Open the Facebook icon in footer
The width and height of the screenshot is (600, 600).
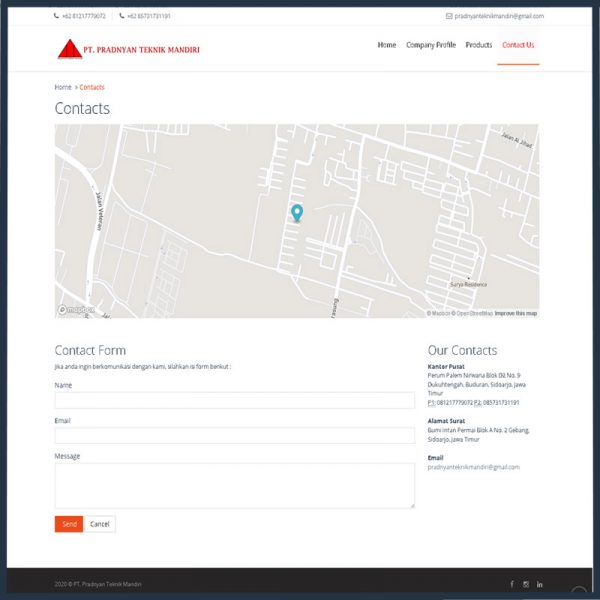pyautogui.click(x=512, y=584)
